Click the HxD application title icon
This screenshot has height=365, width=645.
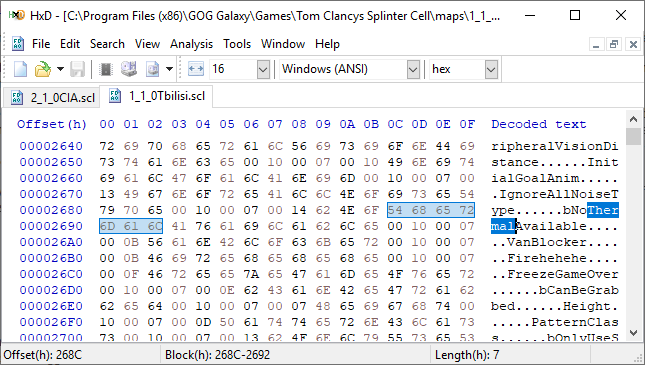(16, 16)
